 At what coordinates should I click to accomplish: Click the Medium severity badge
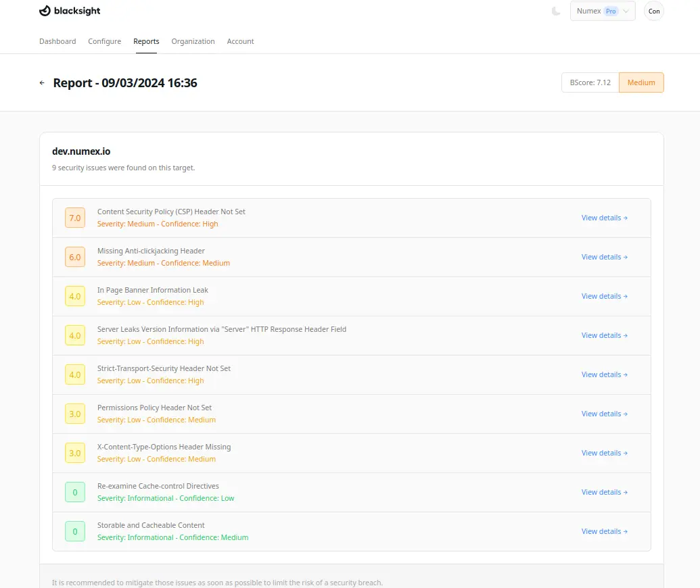pos(641,82)
